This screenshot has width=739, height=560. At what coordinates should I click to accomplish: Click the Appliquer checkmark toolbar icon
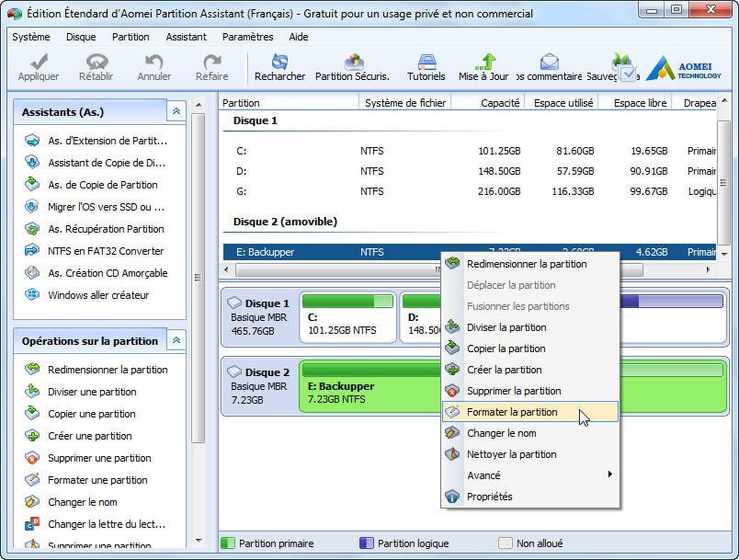click(39, 62)
